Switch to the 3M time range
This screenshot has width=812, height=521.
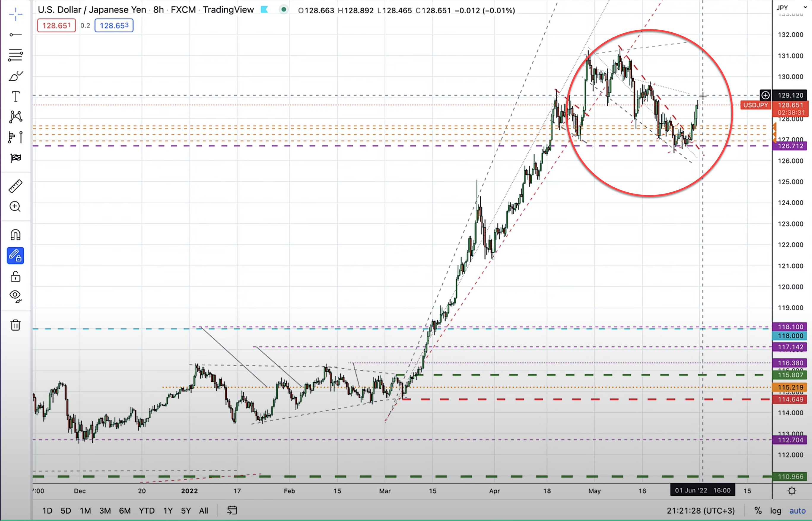click(105, 511)
